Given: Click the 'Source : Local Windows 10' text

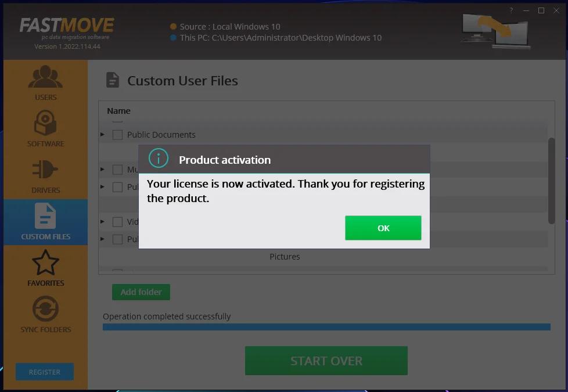Looking at the screenshot, I should 230,27.
